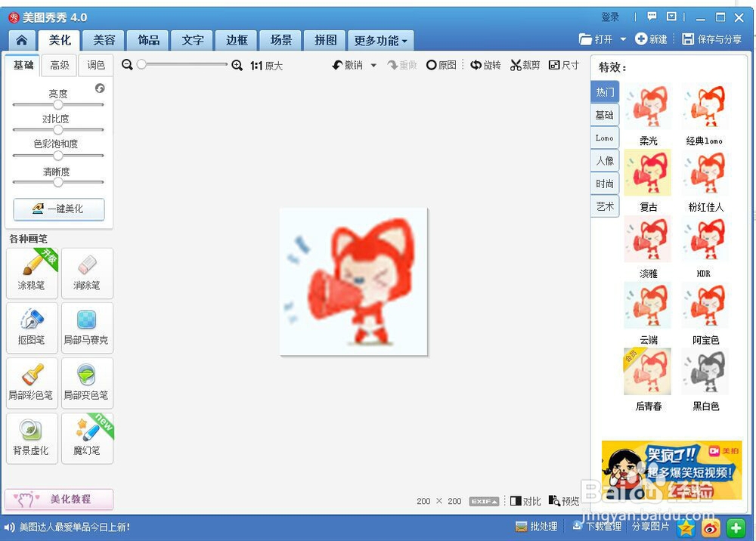Viewport: 756px width, 541px height.
Task: Click the 重做 redo button
Action: tap(402, 65)
